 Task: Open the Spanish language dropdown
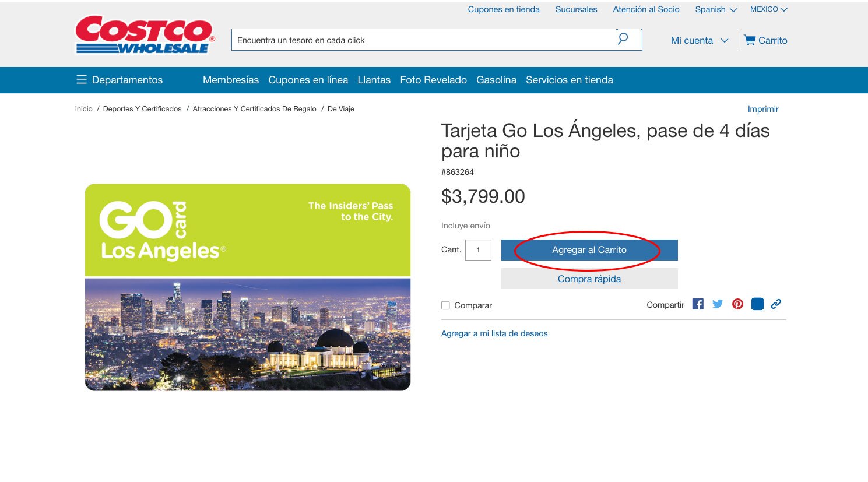[x=715, y=9]
